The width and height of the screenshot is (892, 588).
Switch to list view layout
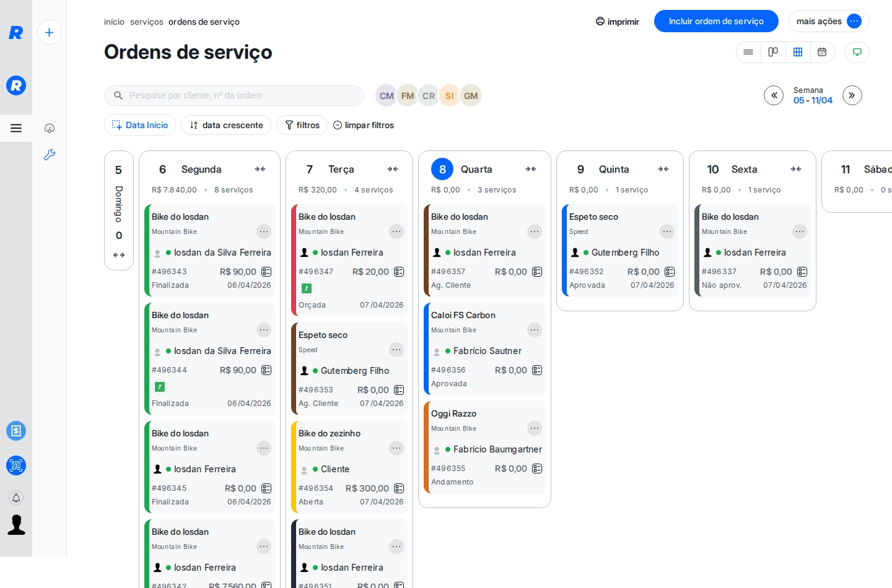pos(748,52)
